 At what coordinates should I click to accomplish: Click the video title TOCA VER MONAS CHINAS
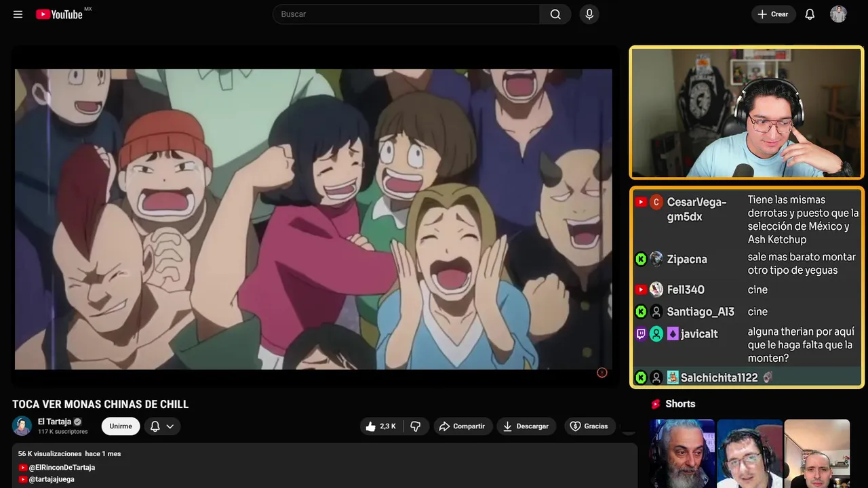tap(100, 404)
